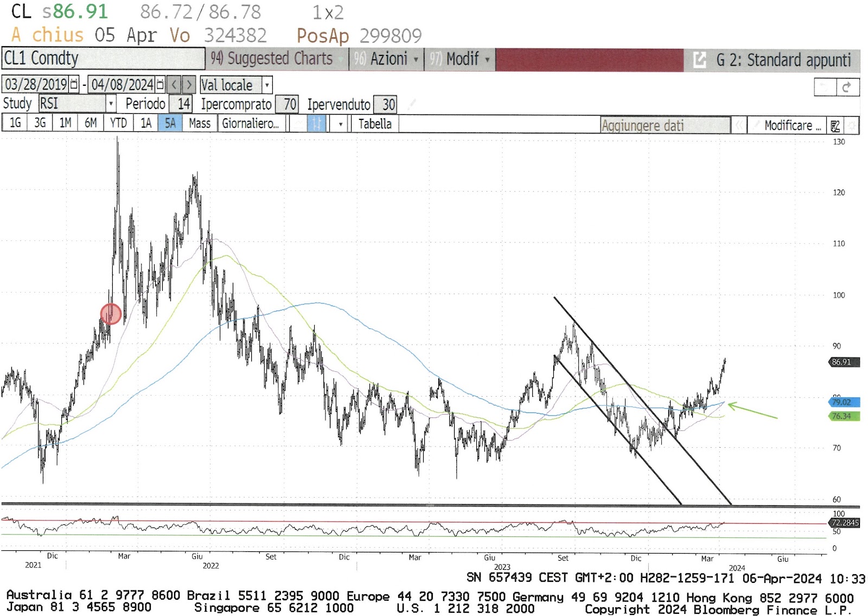Open the chart notes checklist icon
This screenshot has height=616, width=868.
835,126
